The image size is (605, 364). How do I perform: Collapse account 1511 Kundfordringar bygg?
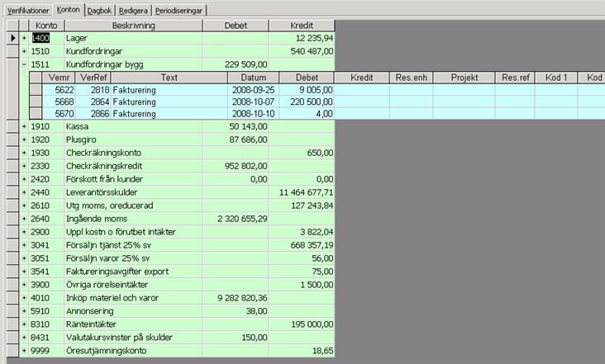(x=24, y=64)
